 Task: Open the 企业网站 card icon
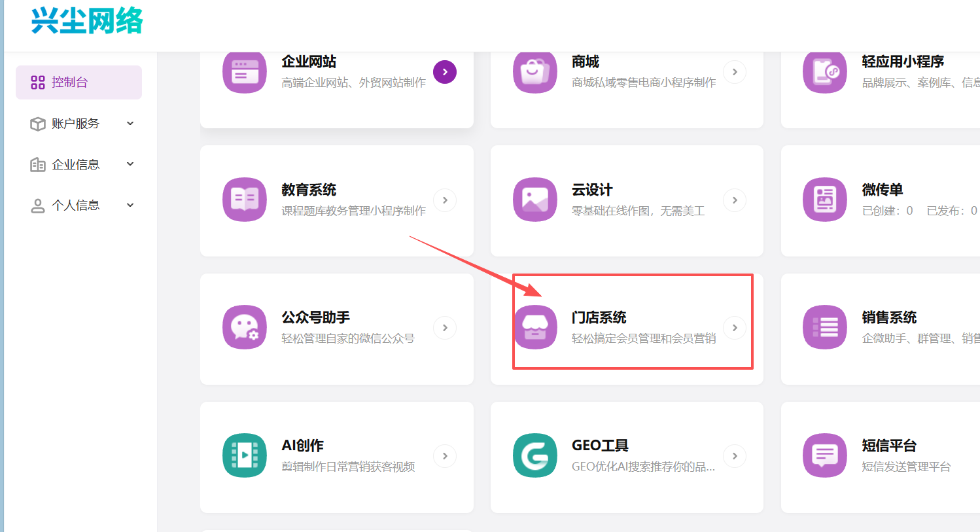coord(245,72)
